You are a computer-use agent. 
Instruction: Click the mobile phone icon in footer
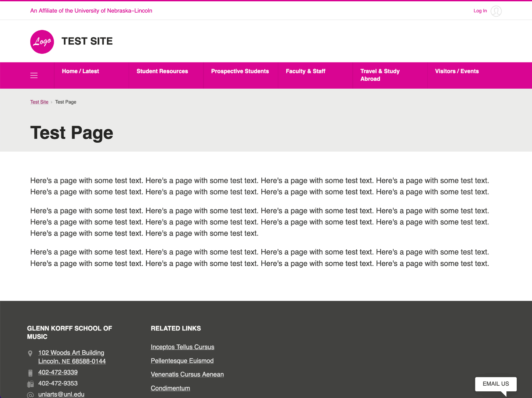point(30,373)
